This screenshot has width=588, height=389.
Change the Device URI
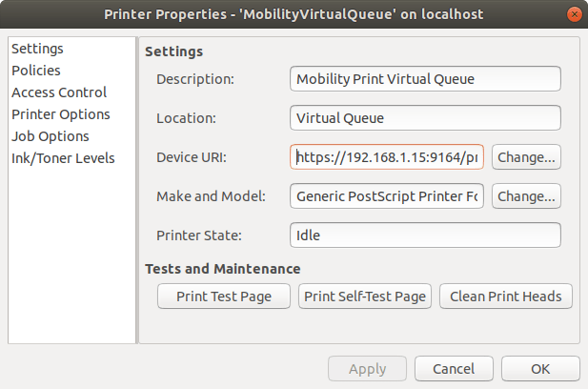526,156
